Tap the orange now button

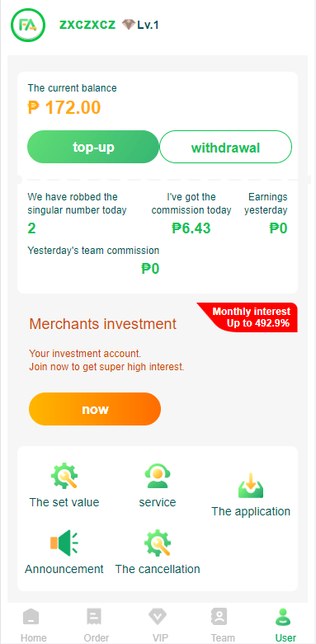click(95, 409)
